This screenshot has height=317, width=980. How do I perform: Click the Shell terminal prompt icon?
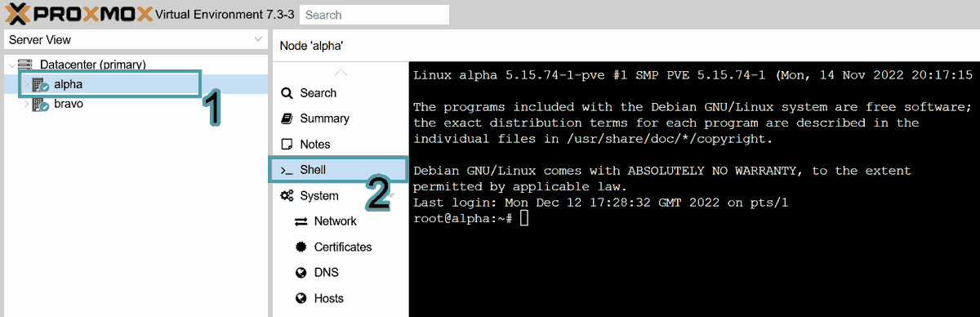click(x=287, y=170)
